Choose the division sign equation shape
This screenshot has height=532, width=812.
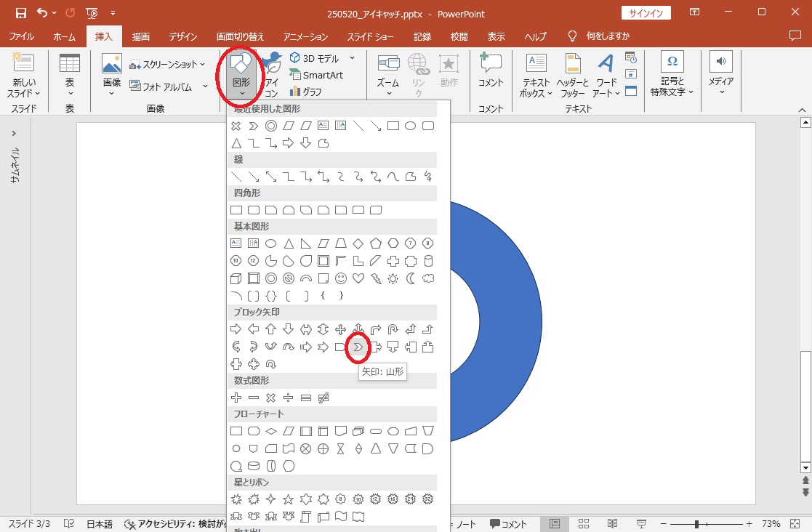point(289,398)
